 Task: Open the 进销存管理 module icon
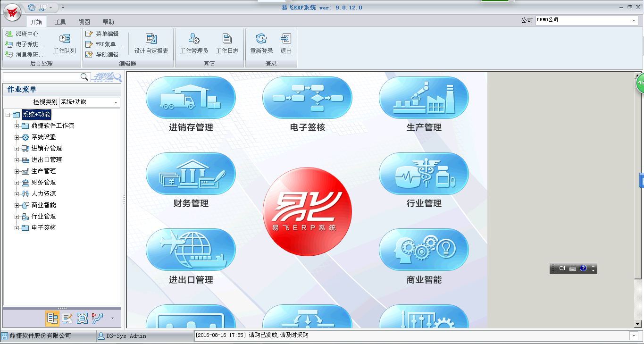190,98
